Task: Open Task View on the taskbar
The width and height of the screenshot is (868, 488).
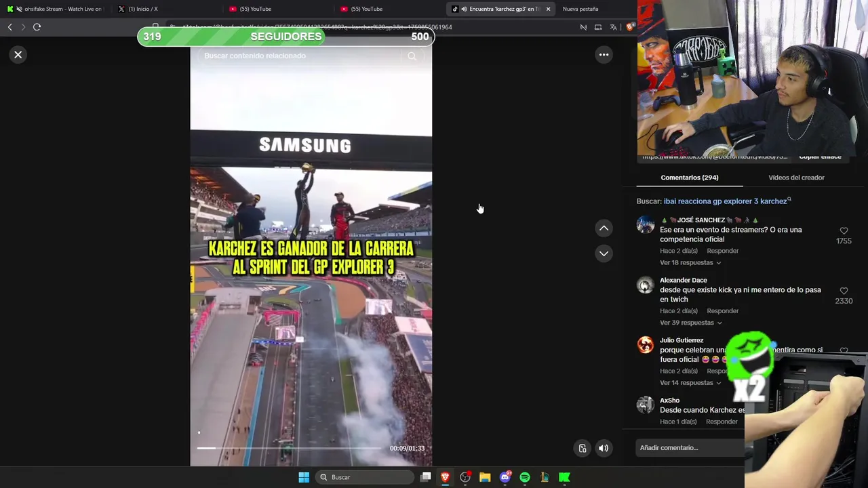Action: pyautogui.click(x=425, y=477)
